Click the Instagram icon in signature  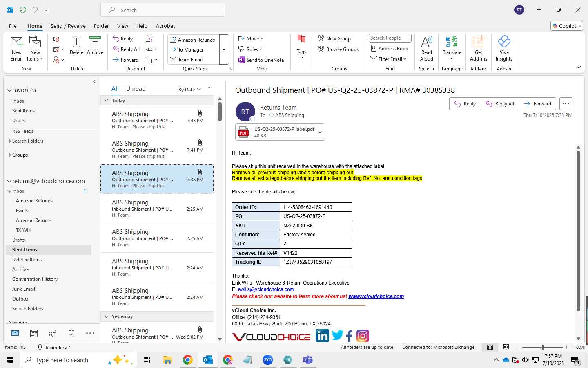click(363, 336)
